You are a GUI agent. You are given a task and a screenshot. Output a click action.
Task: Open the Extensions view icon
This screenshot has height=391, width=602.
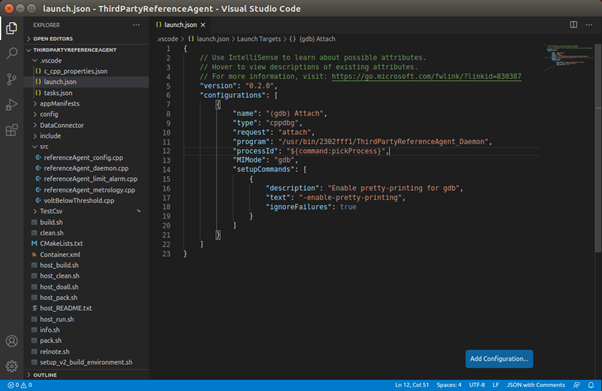[12, 130]
